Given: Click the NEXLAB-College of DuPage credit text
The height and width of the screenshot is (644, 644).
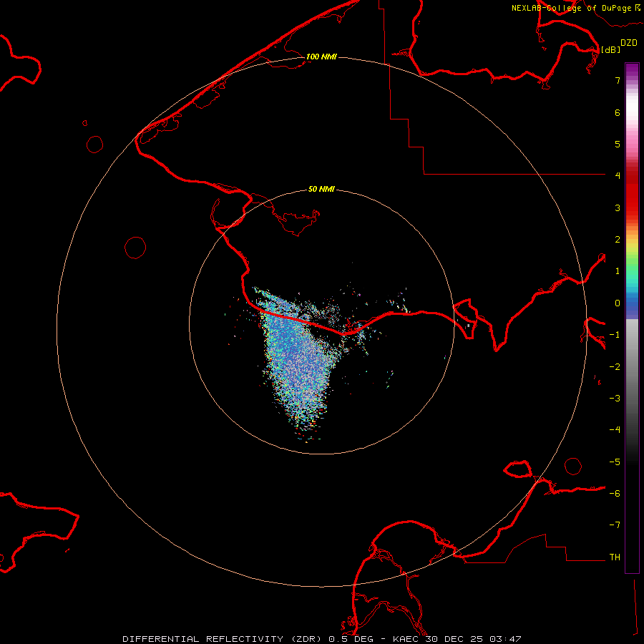Looking at the screenshot, I should click(x=571, y=8).
